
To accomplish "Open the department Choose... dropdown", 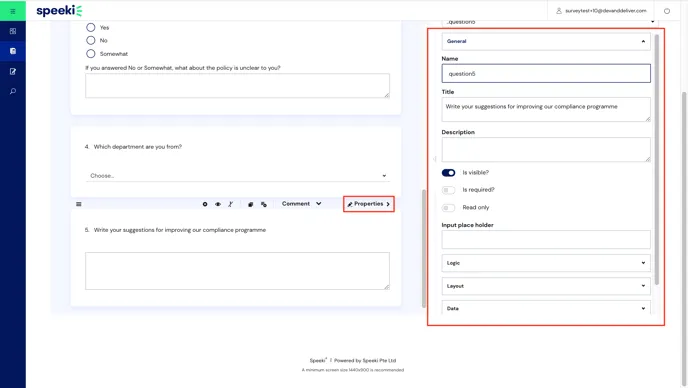I will click(237, 176).
